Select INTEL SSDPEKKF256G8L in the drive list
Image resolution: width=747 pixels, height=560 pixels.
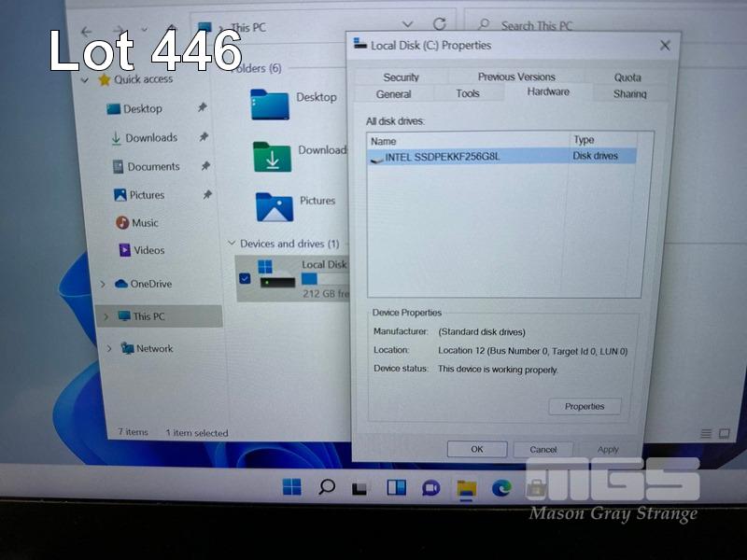pos(442,157)
